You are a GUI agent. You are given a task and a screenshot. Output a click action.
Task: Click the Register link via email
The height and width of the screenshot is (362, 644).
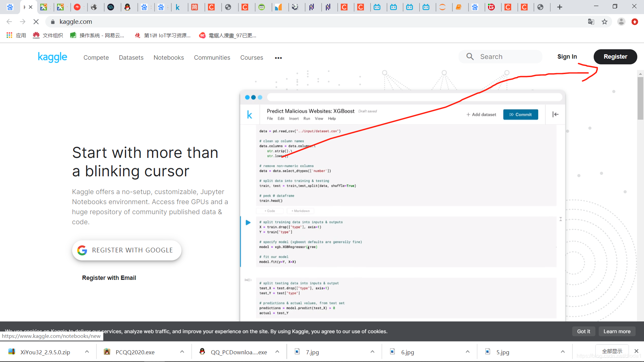click(x=109, y=278)
